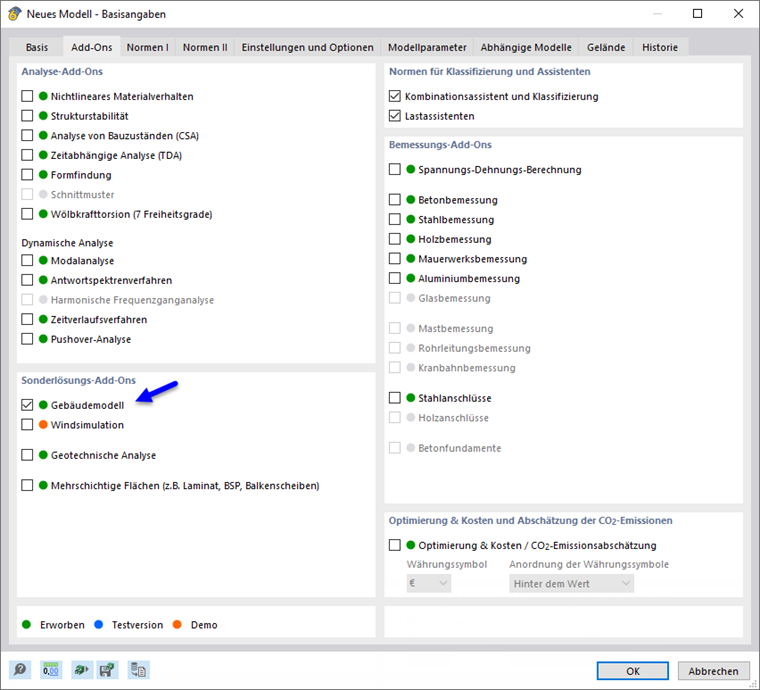Enable the Windsimulation checkbox
The image size is (760, 690).
(27, 424)
